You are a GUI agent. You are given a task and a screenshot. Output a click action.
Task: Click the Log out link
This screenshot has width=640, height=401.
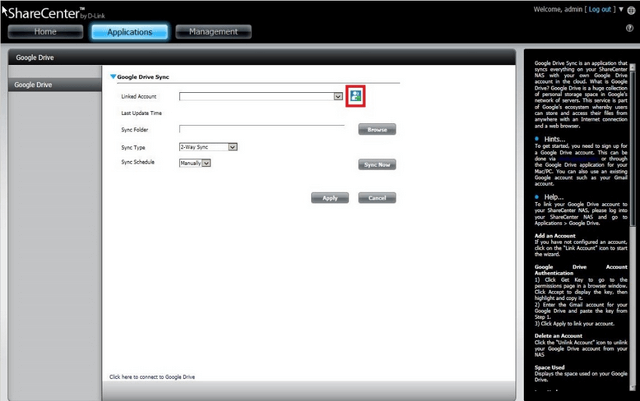[x=600, y=9]
